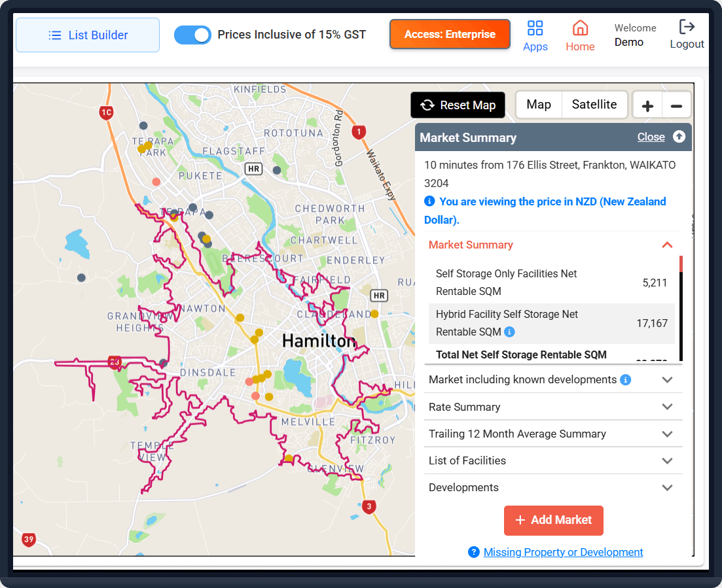Click the Logout arrow icon
Image resolution: width=722 pixels, height=588 pixels.
[x=687, y=27]
